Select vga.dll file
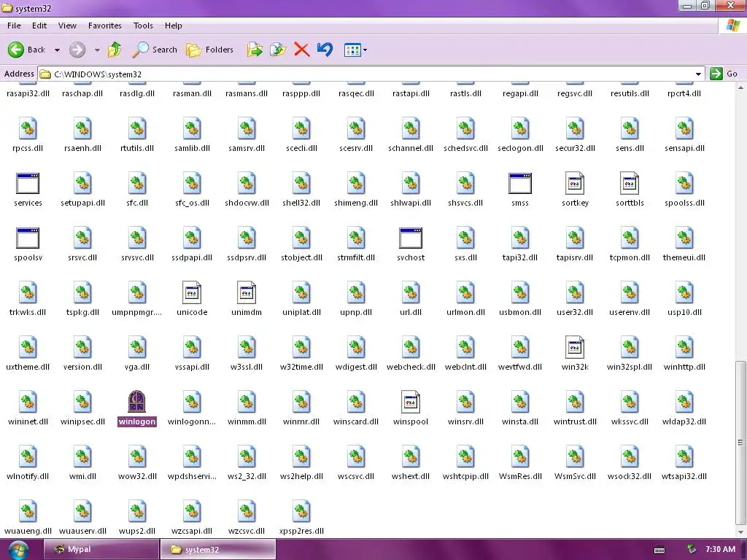Screen dimensions: 747x560 click(x=136, y=354)
